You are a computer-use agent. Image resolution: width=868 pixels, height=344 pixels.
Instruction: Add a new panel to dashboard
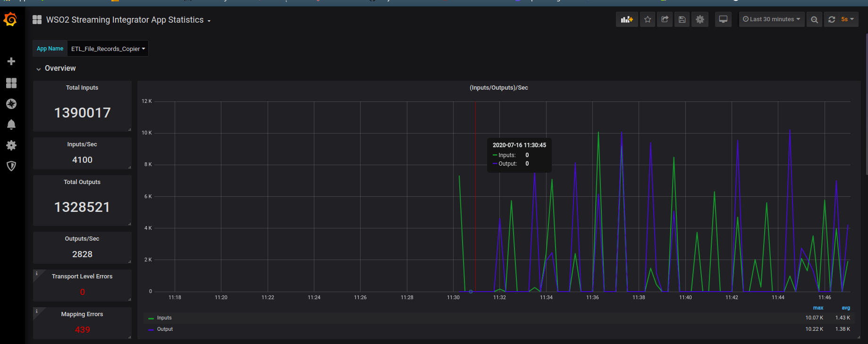(x=627, y=19)
